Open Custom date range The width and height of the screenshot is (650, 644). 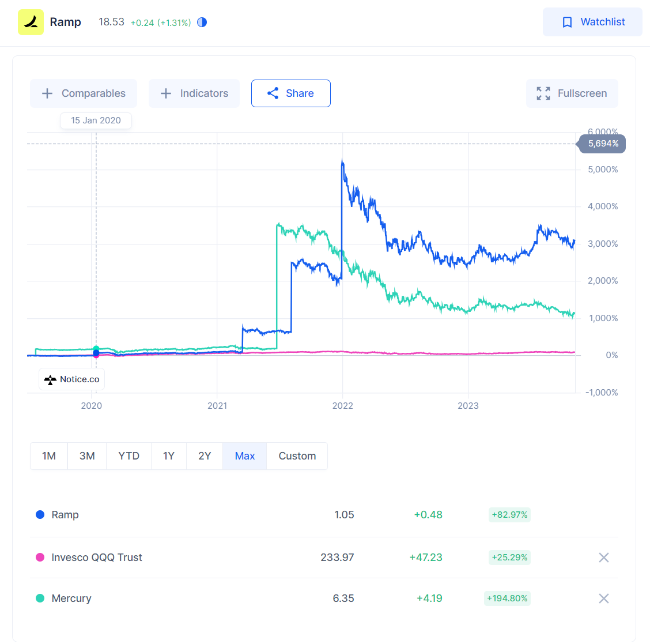[297, 456]
